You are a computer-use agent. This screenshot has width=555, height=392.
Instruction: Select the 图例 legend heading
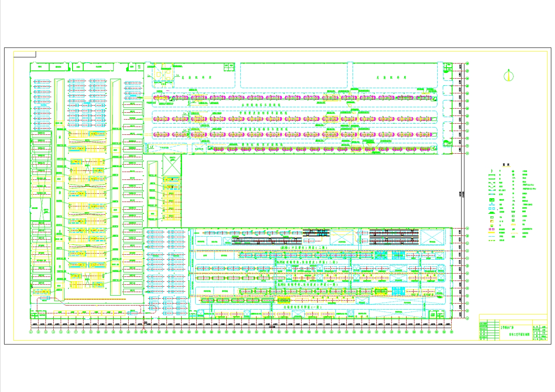click(x=506, y=165)
